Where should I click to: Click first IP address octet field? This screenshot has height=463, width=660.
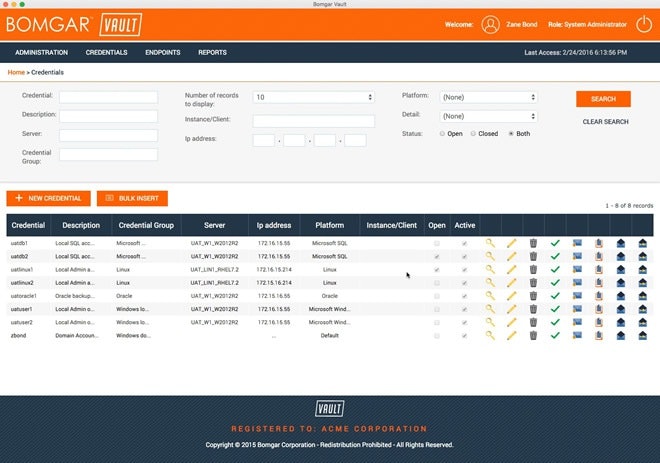[x=263, y=141]
